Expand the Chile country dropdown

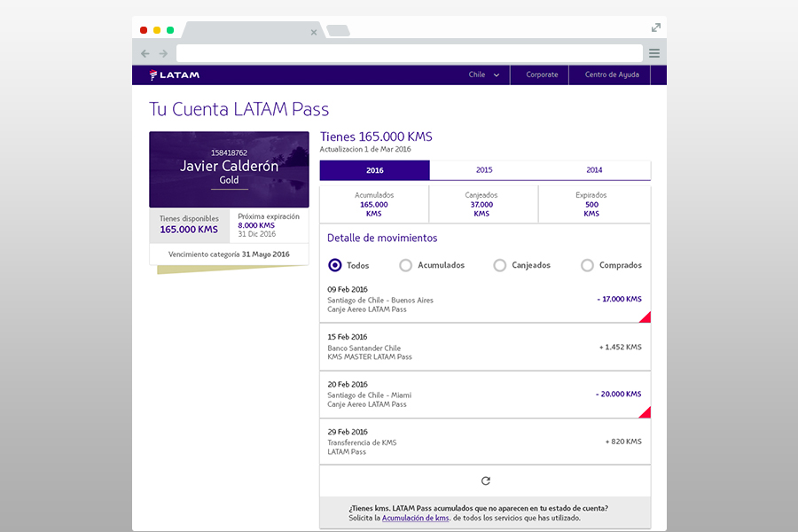(484, 75)
